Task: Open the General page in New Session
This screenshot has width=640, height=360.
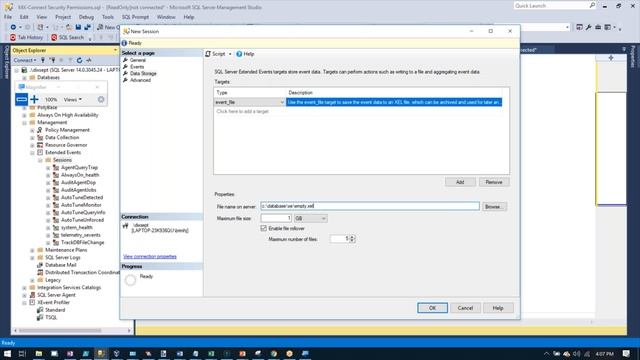Action: click(x=138, y=60)
